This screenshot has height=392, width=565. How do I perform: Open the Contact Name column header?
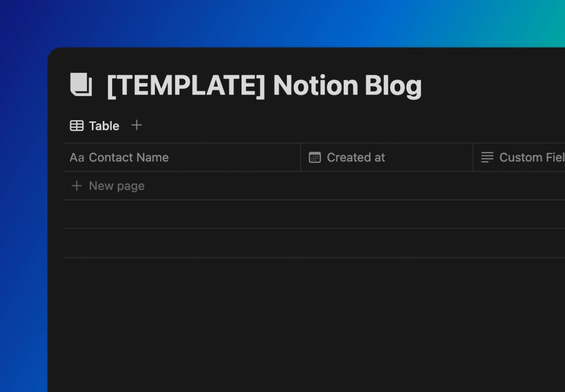click(129, 158)
